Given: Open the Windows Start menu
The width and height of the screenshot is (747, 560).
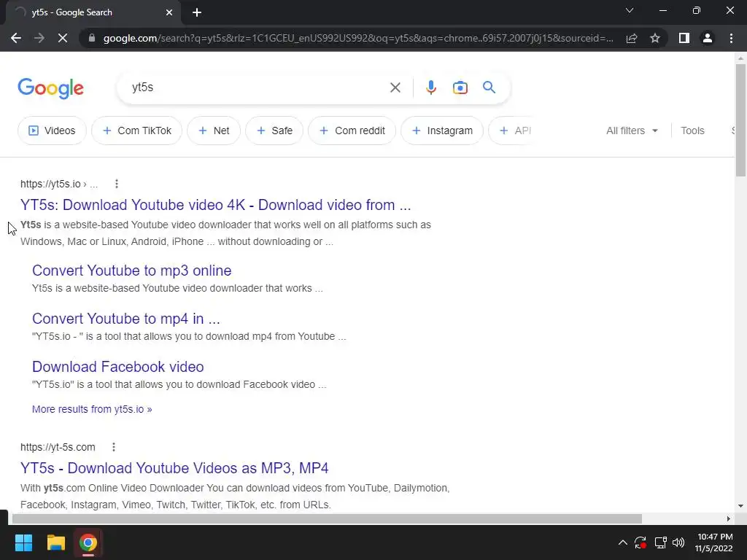Looking at the screenshot, I should 23,542.
